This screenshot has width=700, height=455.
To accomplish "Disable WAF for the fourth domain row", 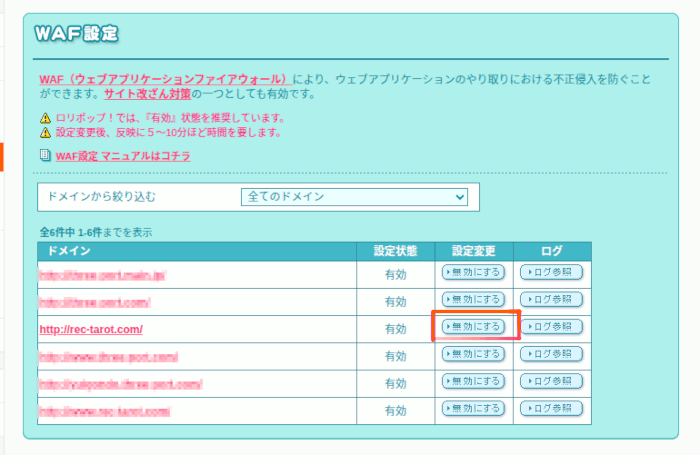I will 474,354.
